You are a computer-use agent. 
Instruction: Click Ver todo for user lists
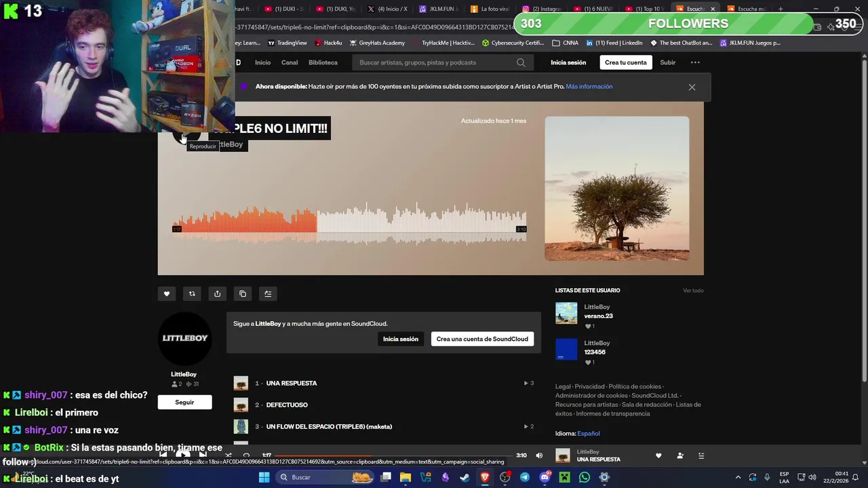[x=693, y=291]
